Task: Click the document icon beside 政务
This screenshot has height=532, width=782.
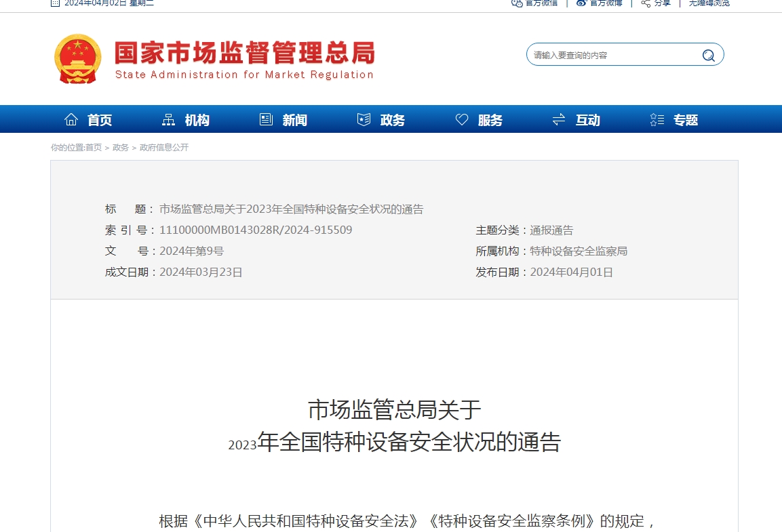Action: (364, 120)
